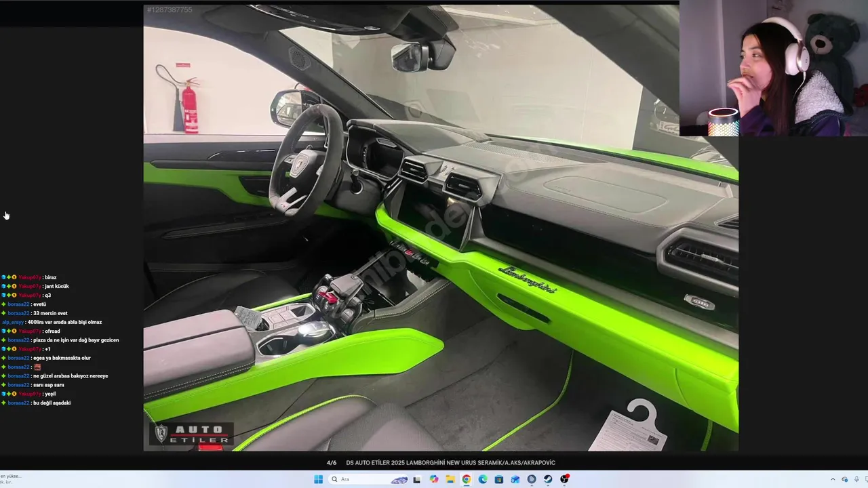This screenshot has width=868, height=488.
Task: Open Task View from the taskbar
Action: [416, 479]
